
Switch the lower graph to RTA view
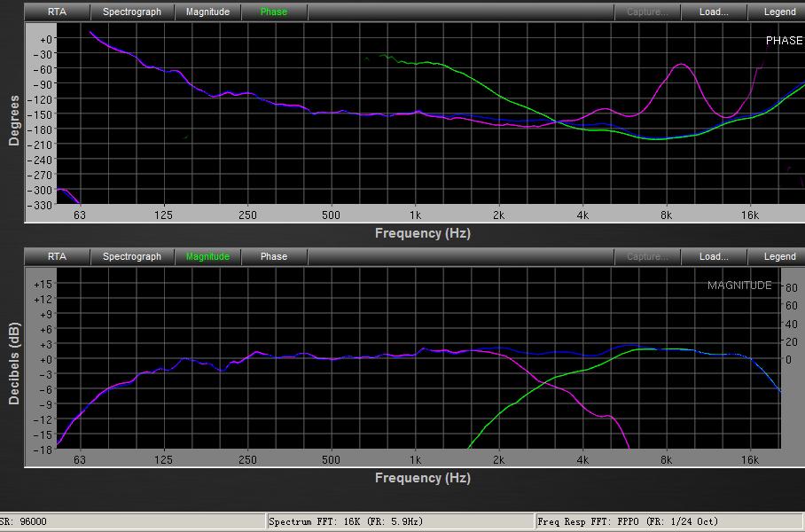57,257
